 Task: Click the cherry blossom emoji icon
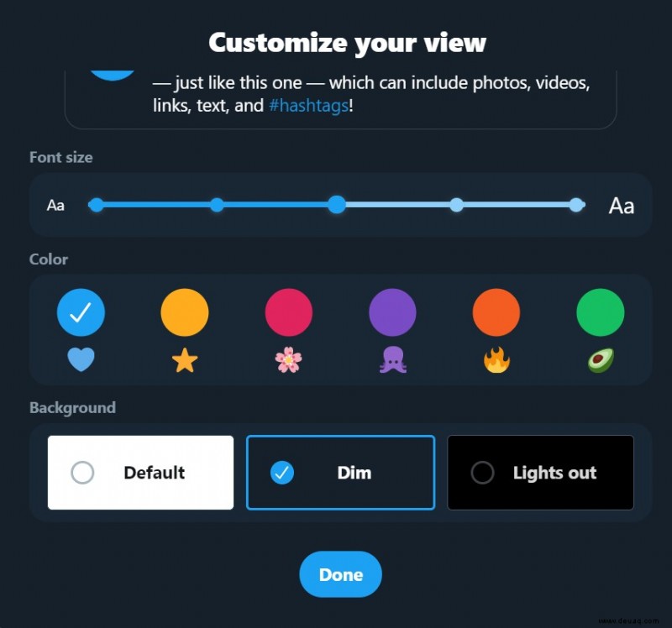[x=288, y=359]
